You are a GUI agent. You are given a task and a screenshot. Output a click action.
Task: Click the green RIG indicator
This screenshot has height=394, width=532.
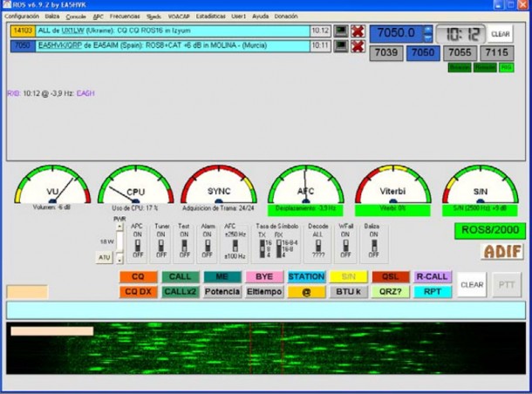tap(506, 68)
